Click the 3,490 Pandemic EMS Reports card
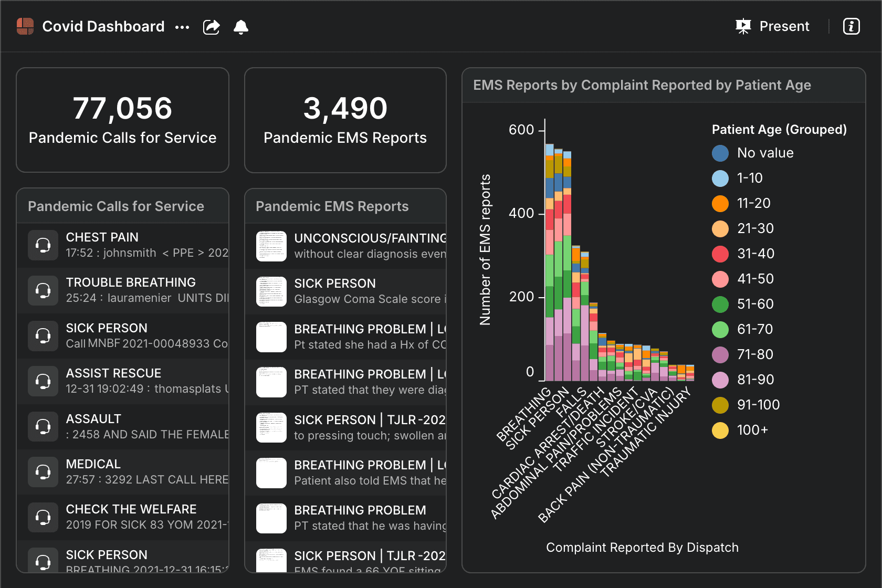Screen dimensions: 882x588 click(345, 120)
